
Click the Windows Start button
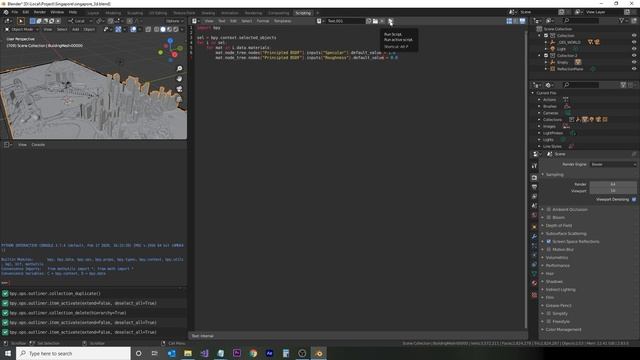(8, 353)
